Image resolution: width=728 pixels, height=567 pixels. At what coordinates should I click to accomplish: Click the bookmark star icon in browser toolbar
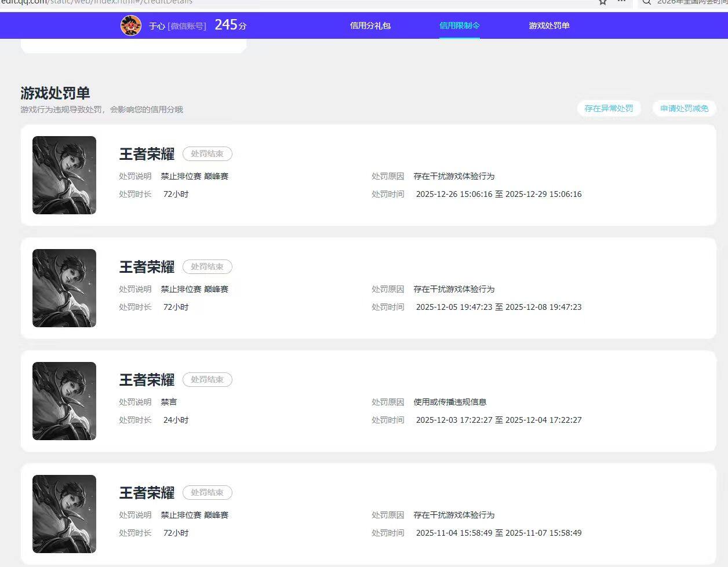click(x=602, y=3)
